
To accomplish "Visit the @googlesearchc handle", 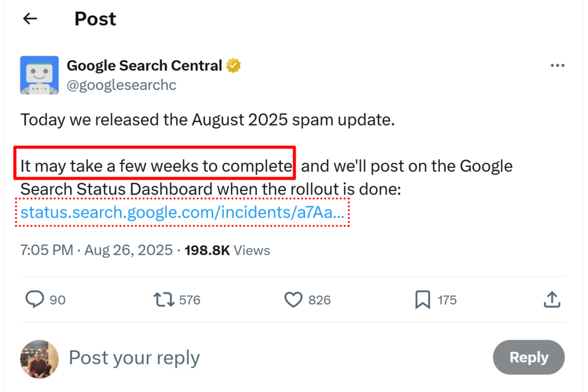I will click(122, 85).
